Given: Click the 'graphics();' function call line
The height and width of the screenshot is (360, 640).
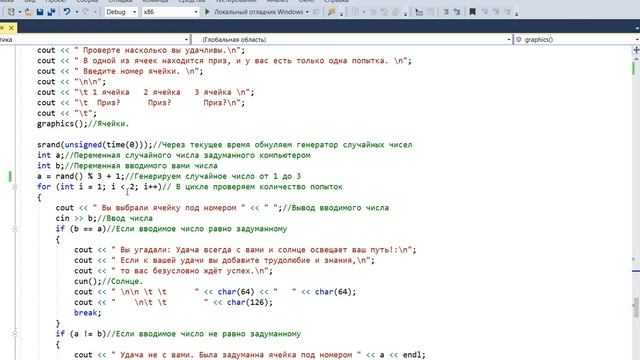Looking at the screenshot, I should [x=83, y=124].
